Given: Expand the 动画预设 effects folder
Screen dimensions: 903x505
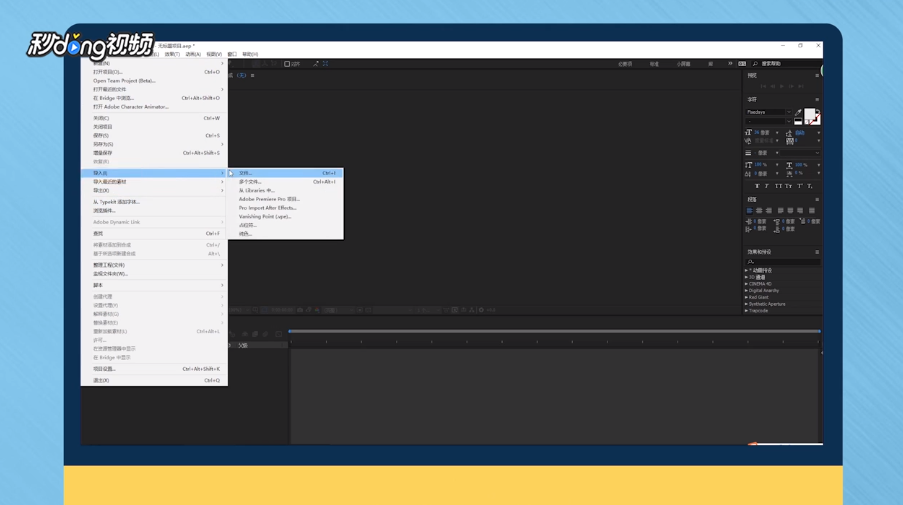Looking at the screenshot, I should (x=746, y=270).
